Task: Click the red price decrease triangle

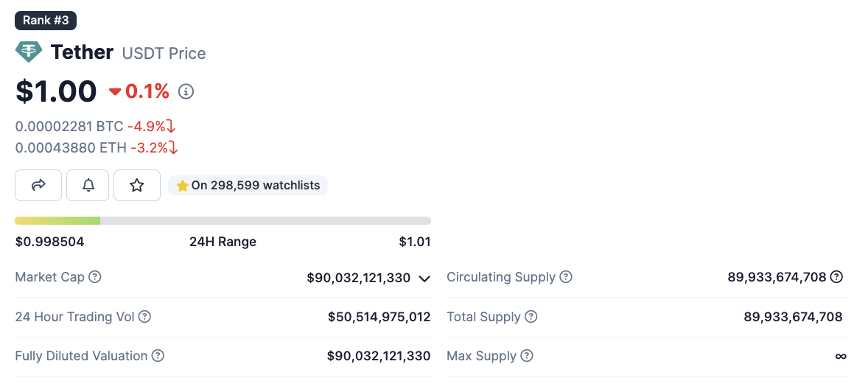Action: (115, 92)
